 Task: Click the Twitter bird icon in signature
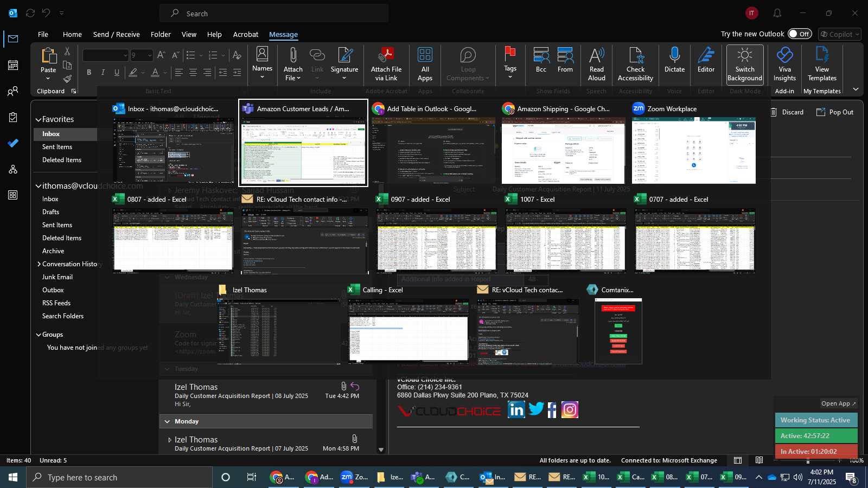click(x=536, y=408)
